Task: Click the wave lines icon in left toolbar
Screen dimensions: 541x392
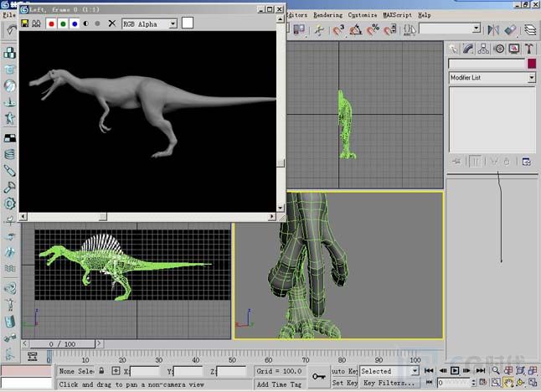Action: [x=10, y=269]
